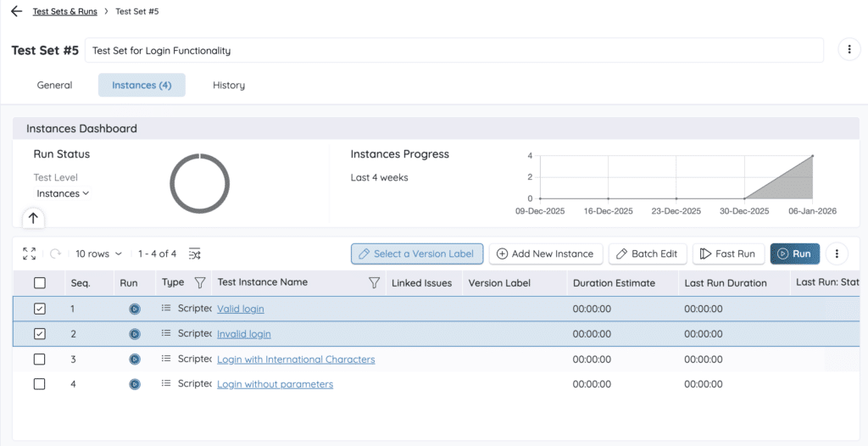Open Batch Edit
Image resolution: width=868 pixels, height=446 pixels.
coord(648,254)
